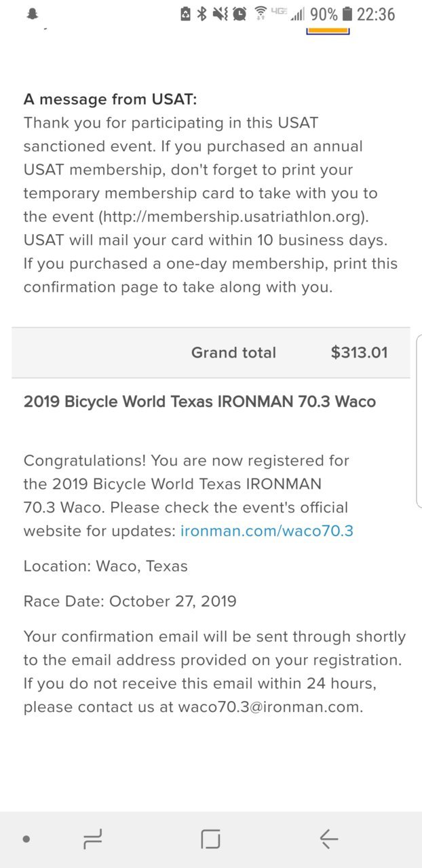Tap the 4G signal strength icon
Image resolution: width=422 pixels, height=868 pixels.
[288, 14]
